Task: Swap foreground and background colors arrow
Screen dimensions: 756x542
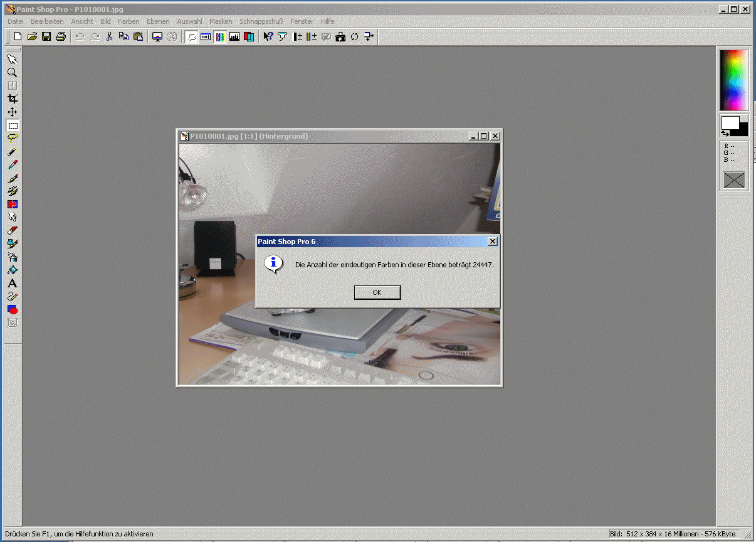Action: click(725, 133)
